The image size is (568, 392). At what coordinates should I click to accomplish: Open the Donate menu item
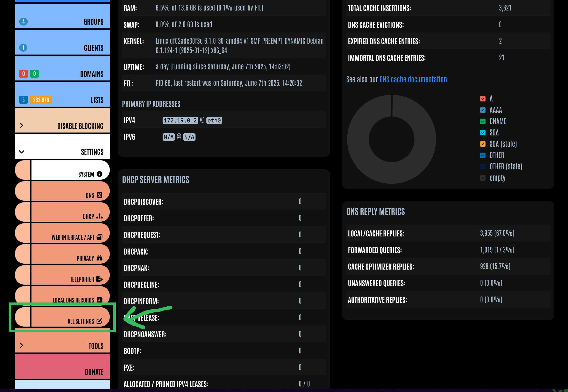[x=62, y=366]
